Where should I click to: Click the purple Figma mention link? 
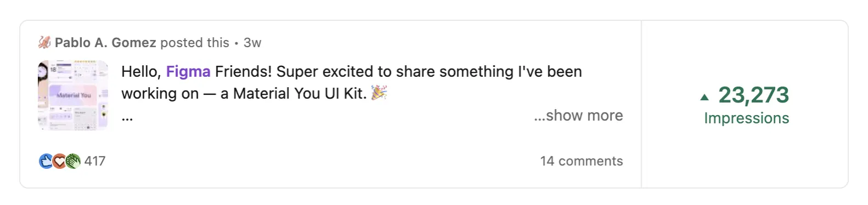(188, 72)
